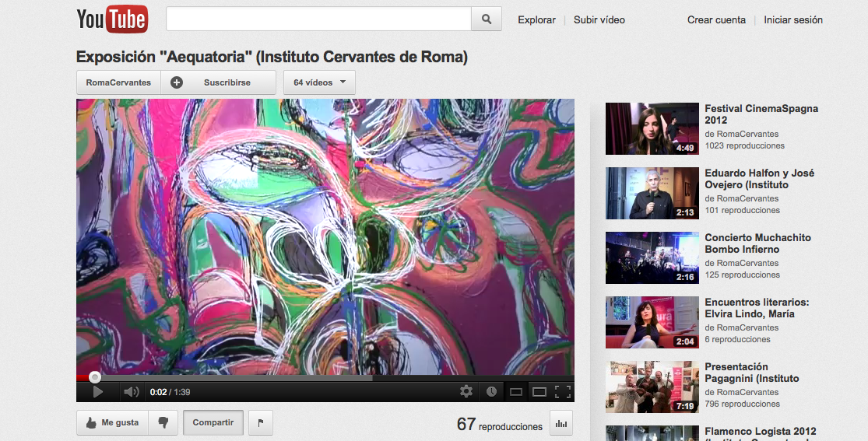Expand the 64 vídeos dropdown

pyautogui.click(x=319, y=82)
